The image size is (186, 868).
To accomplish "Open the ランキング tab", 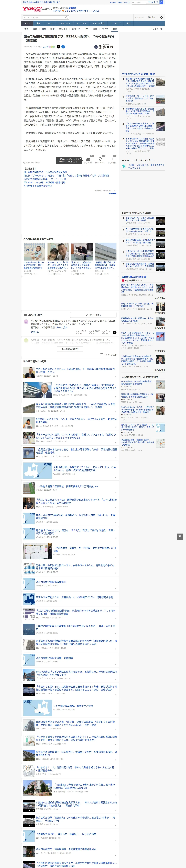I will point(115,24).
